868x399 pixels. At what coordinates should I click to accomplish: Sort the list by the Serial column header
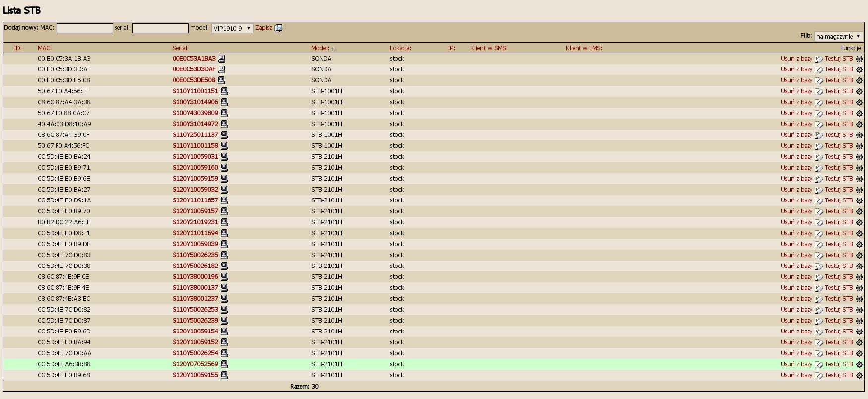click(180, 48)
